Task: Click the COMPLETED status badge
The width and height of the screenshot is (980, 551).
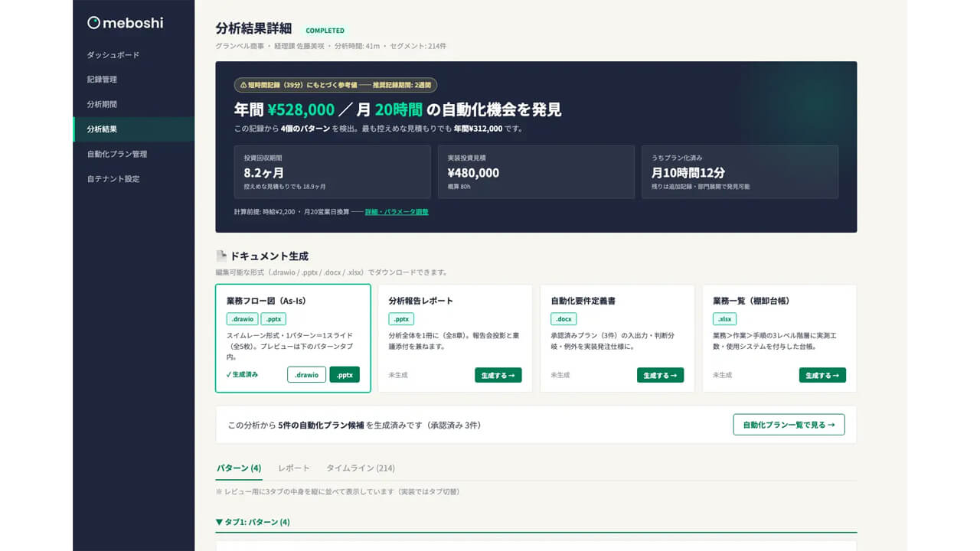Action: (x=325, y=31)
